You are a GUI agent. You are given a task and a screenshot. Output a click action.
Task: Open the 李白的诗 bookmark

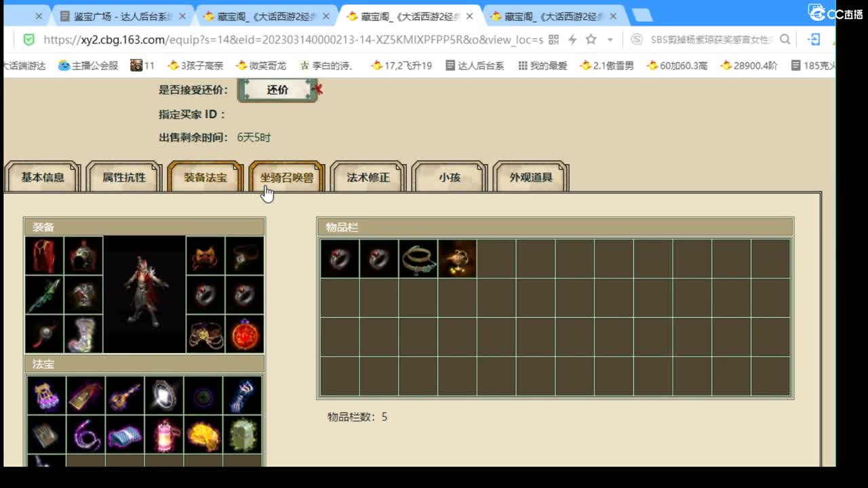click(327, 66)
